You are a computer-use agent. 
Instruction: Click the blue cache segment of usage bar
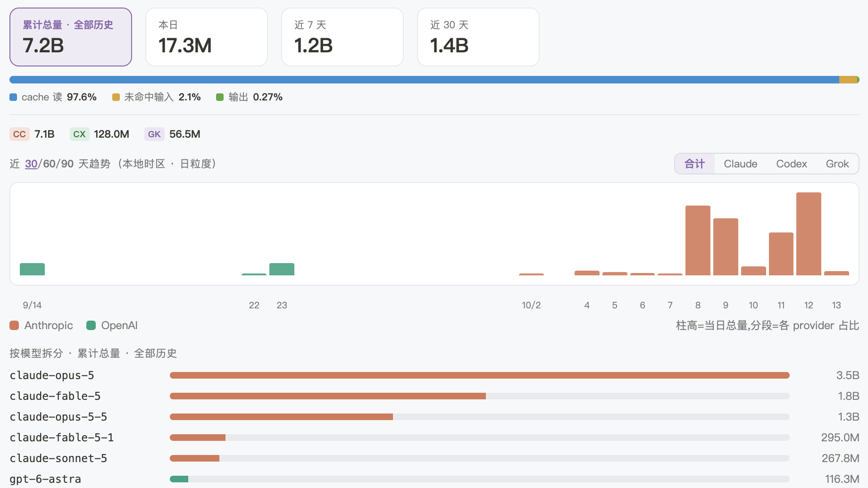click(424, 80)
